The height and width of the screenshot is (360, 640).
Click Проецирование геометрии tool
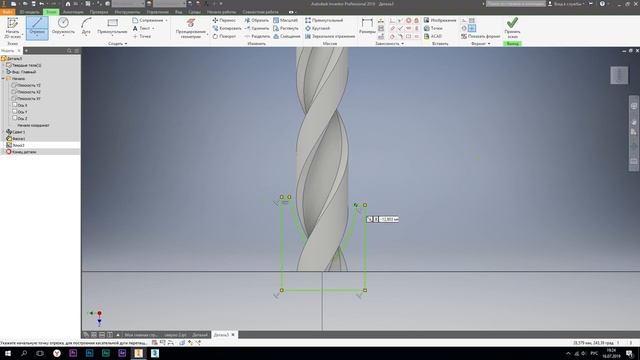point(191,28)
